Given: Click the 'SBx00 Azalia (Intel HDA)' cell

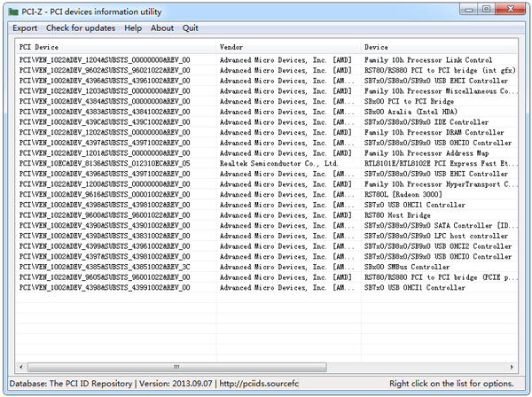Looking at the screenshot, I should (x=411, y=112).
